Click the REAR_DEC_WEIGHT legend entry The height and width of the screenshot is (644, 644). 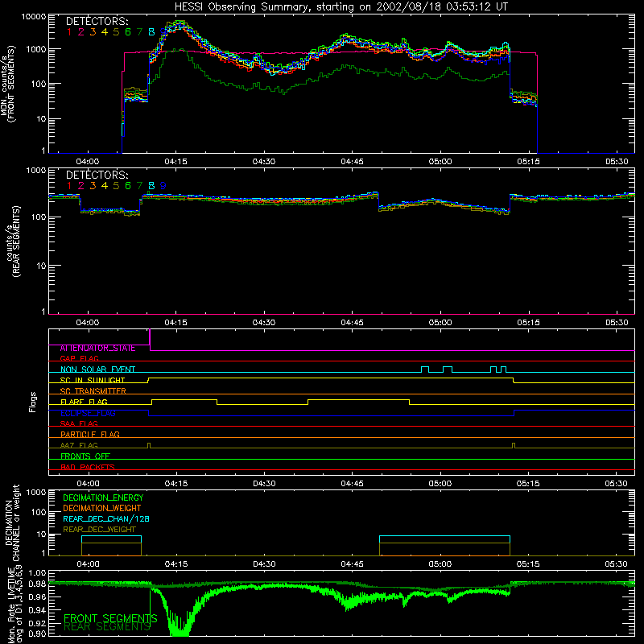click(99, 530)
